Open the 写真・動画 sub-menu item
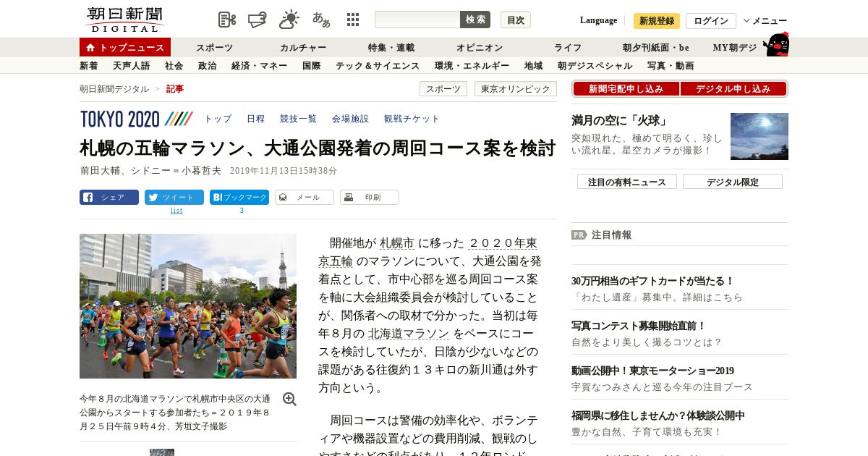Screen dimensions: 868x456 click(x=671, y=66)
